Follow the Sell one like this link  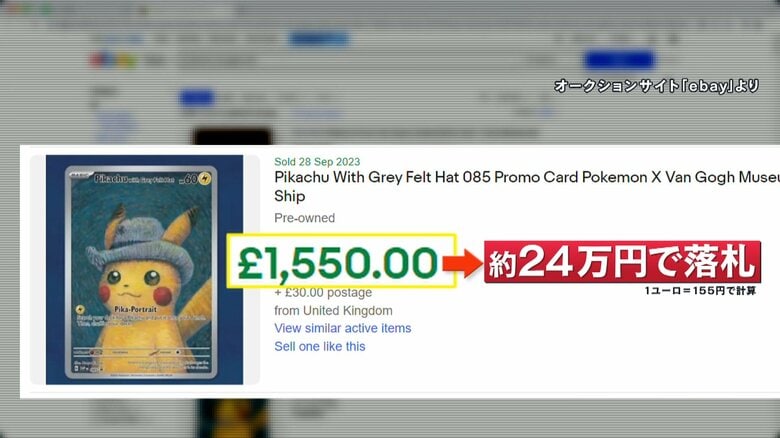320,346
